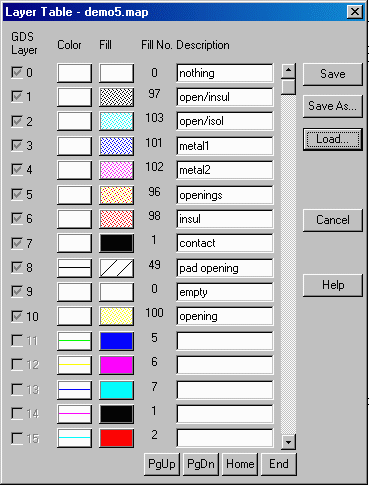The image size is (369, 486).
Task: Open layer 13 blue line color swatch
Action: 74,390
